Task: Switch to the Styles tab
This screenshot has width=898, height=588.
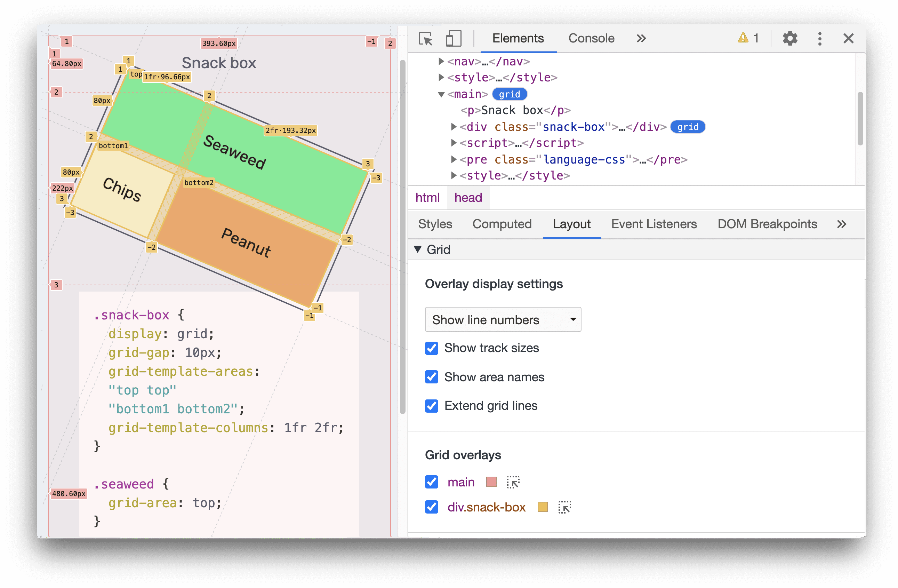Action: pyautogui.click(x=434, y=224)
